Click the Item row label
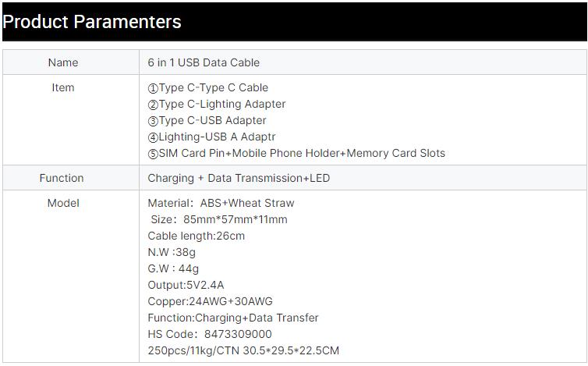The height and width of the screenshot is (366, 588). pyautogui.click(x=63, y=87)
